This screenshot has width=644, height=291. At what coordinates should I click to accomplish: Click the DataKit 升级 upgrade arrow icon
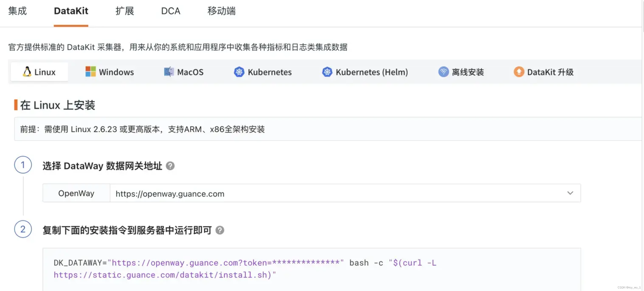click(519, 72)
